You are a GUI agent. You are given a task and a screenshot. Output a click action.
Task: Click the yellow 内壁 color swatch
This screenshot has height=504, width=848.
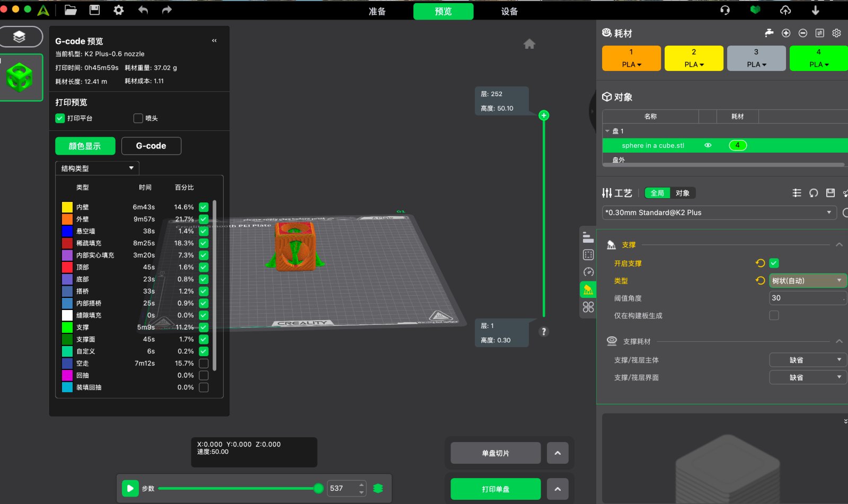coord(67,207)
